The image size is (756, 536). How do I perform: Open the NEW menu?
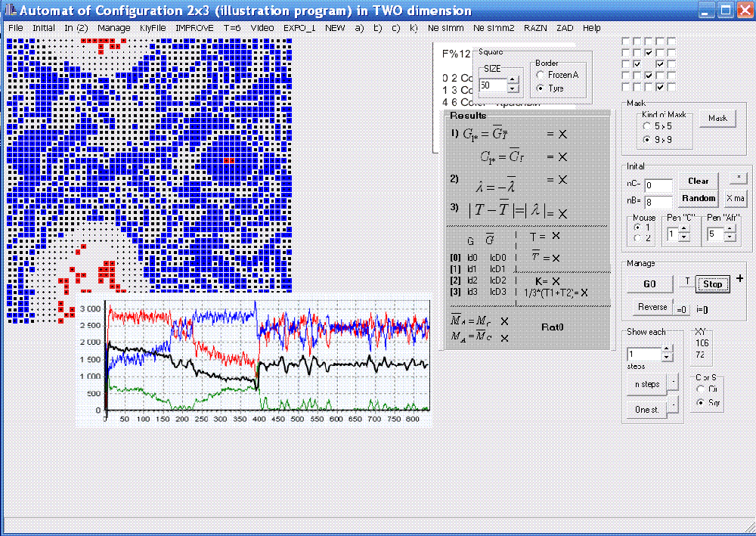(335, 28)
